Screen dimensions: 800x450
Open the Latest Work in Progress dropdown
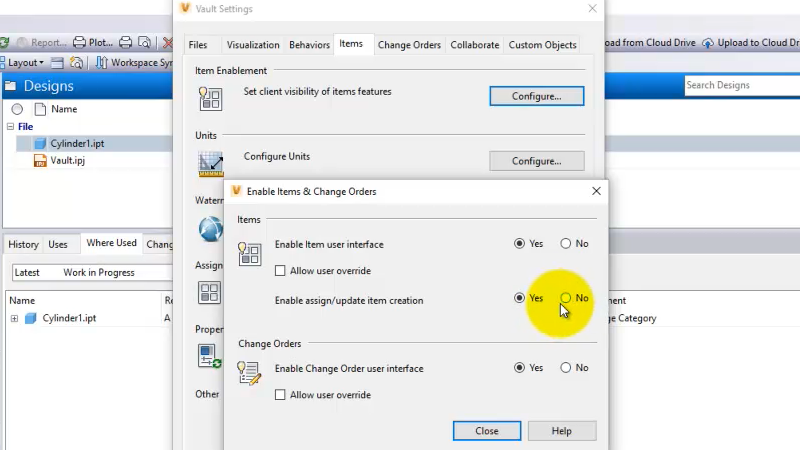[x=92, y=272]
